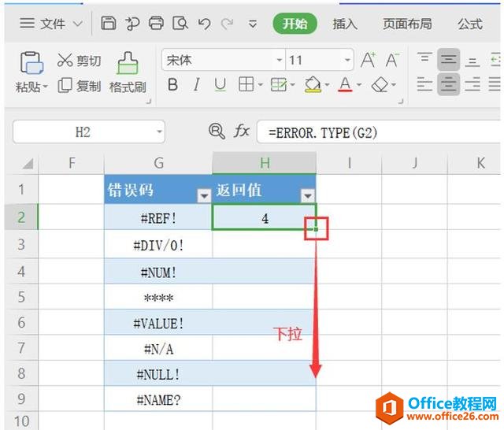The height and width of the screenshot is (430, 504).
Task: Toggle Underline formatting
Action: coord(220,85)
